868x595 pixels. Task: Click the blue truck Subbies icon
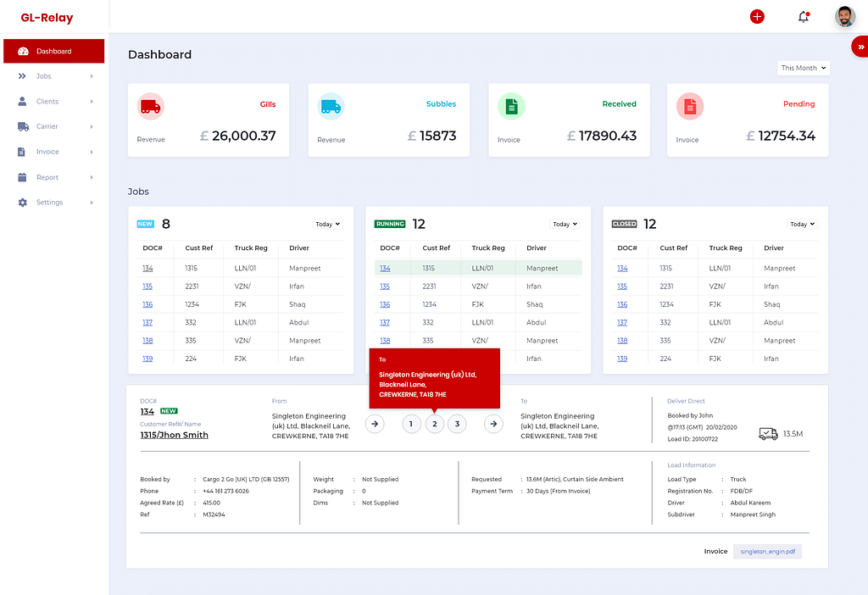tap(331, 106)
